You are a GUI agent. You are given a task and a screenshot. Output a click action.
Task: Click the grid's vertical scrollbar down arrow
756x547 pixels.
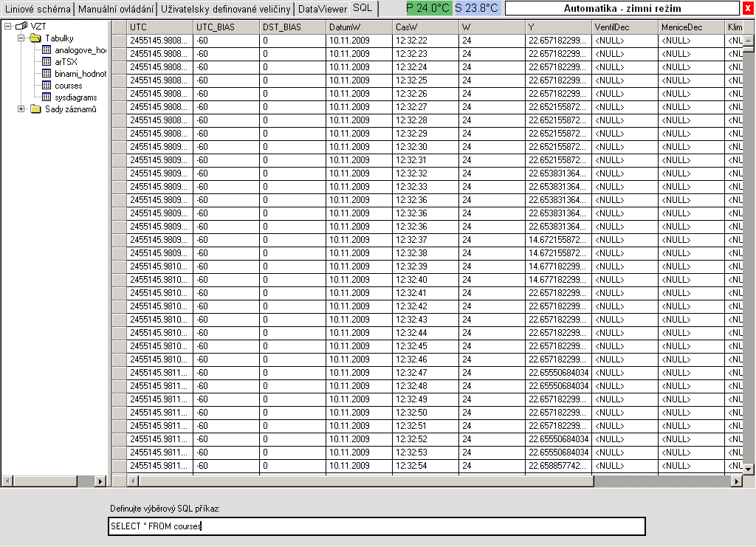tap(748, 469)
